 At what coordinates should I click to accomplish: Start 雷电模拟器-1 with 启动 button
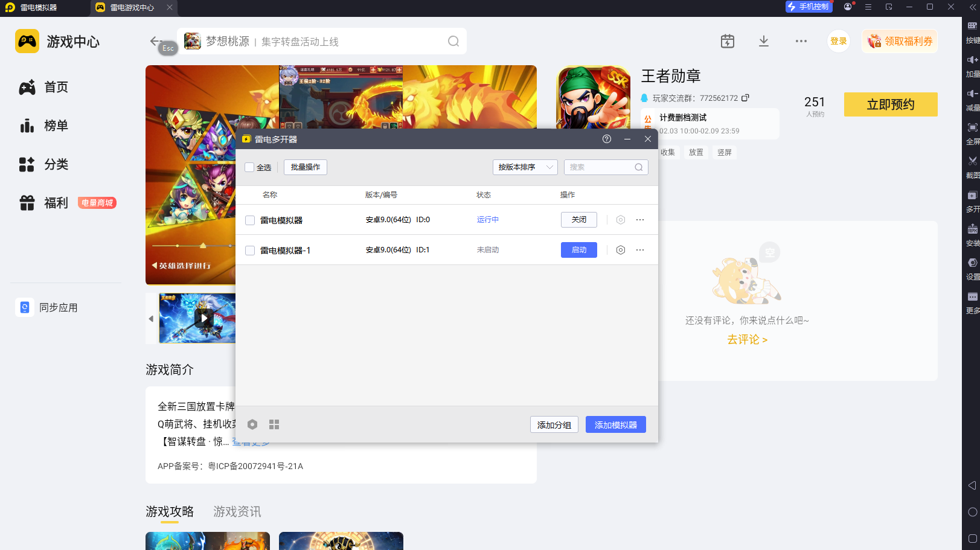pyautogui.click(x=579, y=250)
